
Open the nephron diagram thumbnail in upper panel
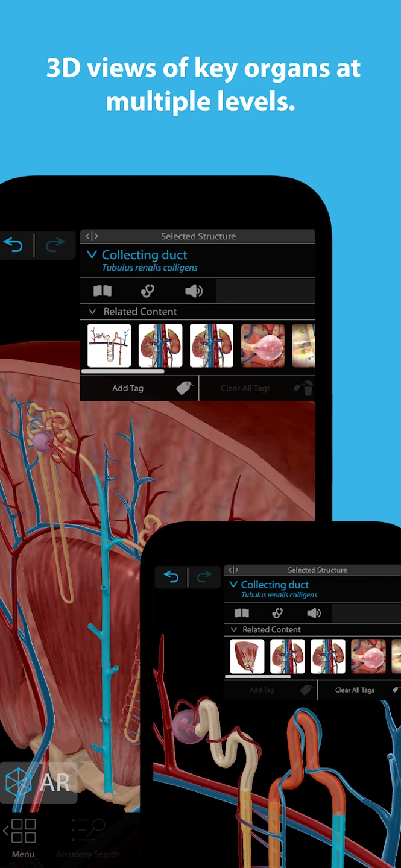click(109, 345)
